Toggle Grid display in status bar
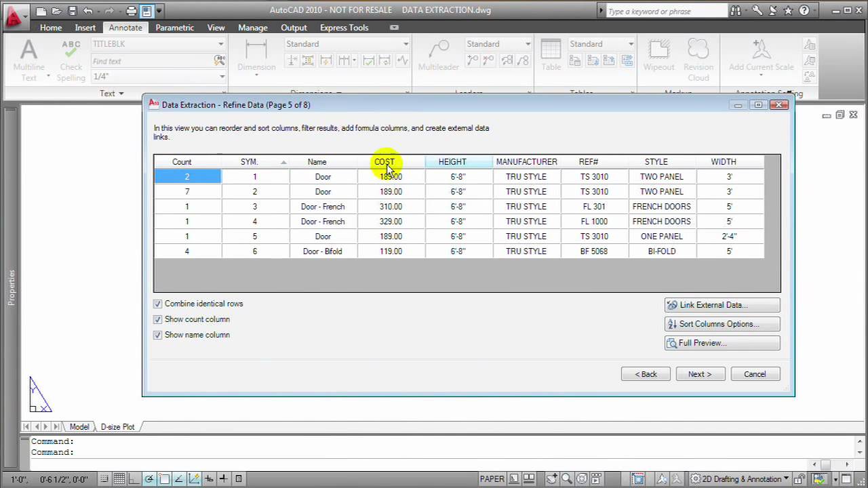This screenshot has width=868, height=488. (x=119, y=479)
